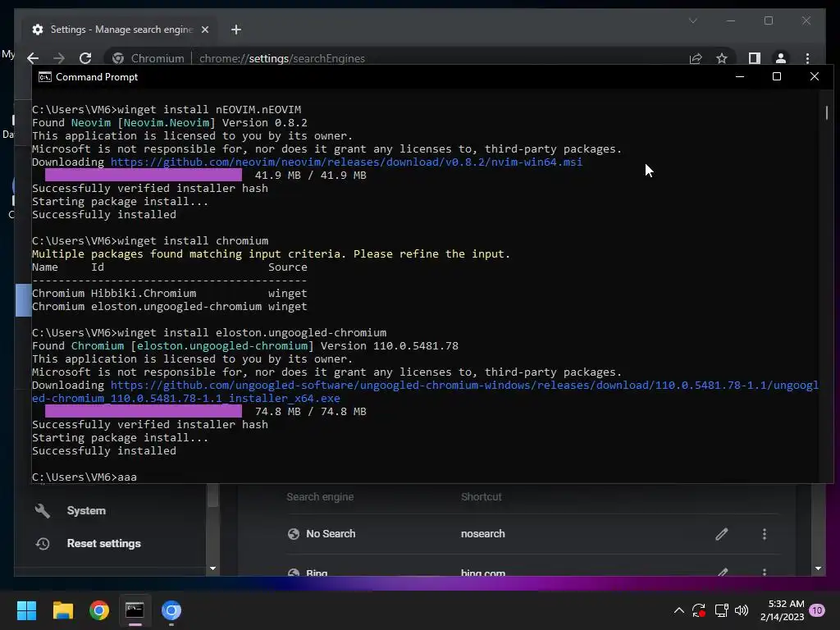Open File Explorer from the taskbar

click(62, 610)
